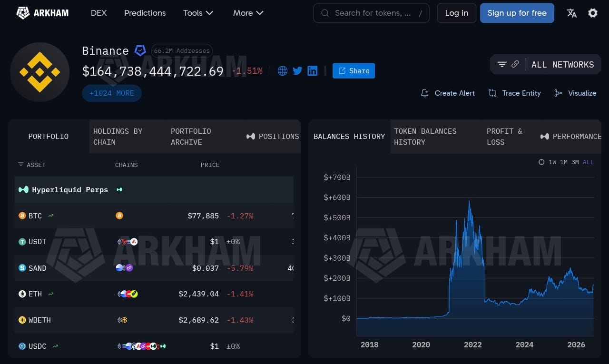Click the token search field
The width and height of the screenshot is (609, 364).
click(371, 13)
